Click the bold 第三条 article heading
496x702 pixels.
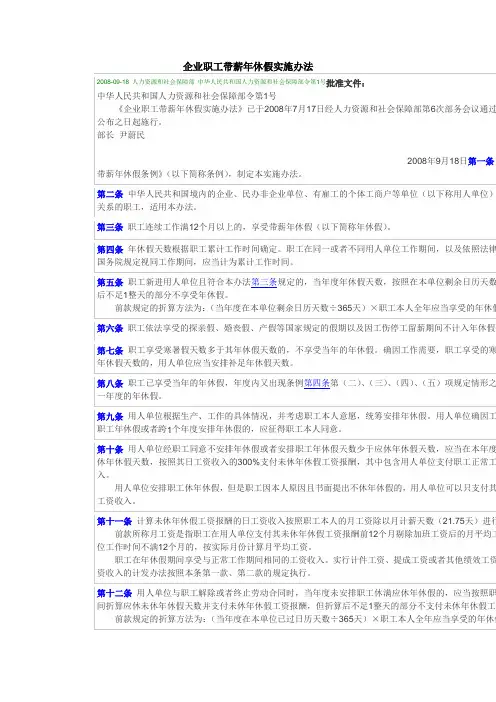[x=110, y=227]
